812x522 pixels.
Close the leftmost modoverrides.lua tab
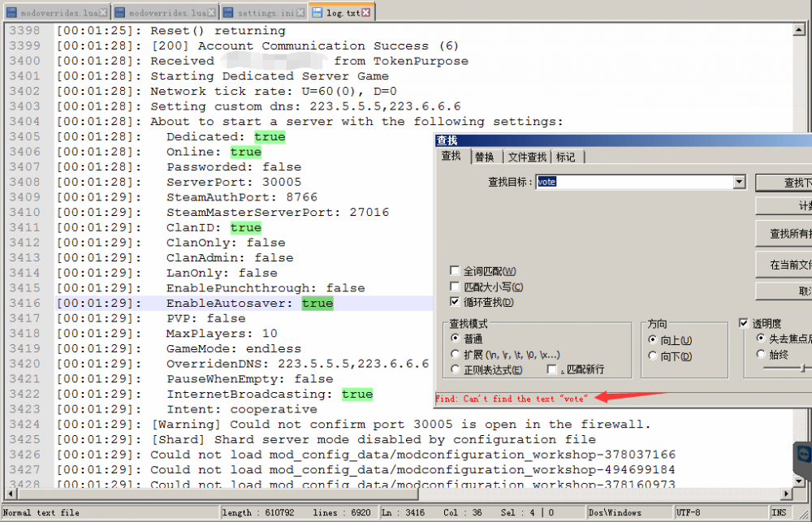click(x=101, y=13)
